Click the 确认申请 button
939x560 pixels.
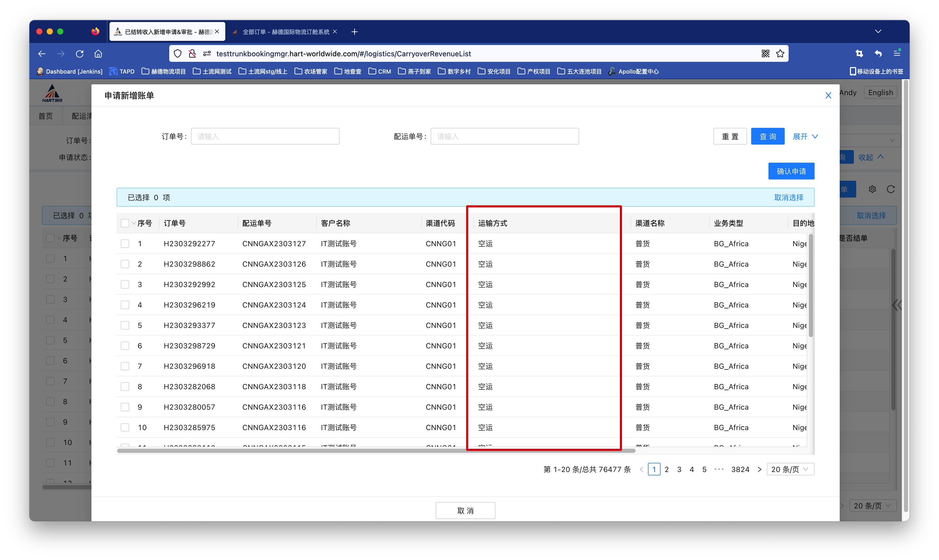[x=791, y=171]
